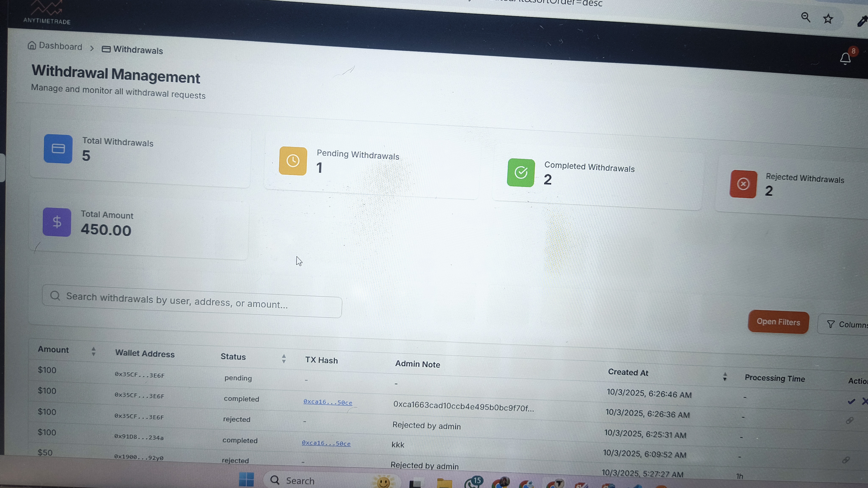Screen dimensions: 868x488
Task: Sort by the Status column arrows
Action: [x=284, y=359]
